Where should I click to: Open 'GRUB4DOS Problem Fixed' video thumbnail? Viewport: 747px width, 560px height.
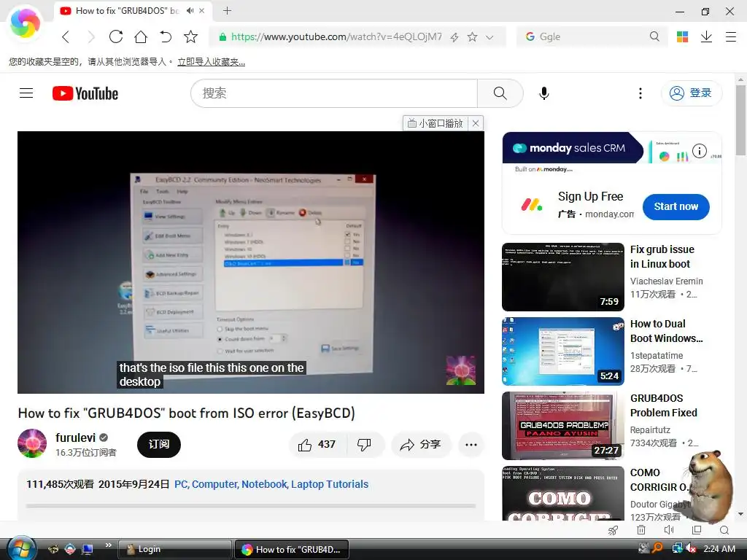pyautogui.click(x=562, y=426)
